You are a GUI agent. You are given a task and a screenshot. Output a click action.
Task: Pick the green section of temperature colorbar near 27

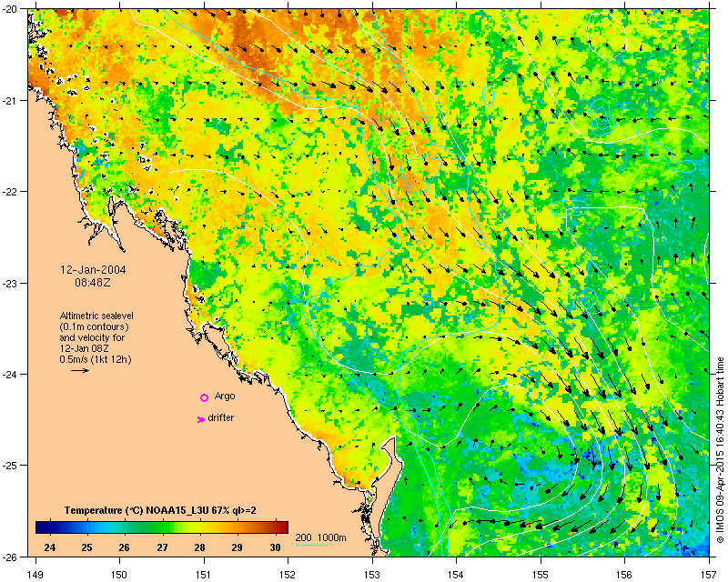(x=162, y=527)
